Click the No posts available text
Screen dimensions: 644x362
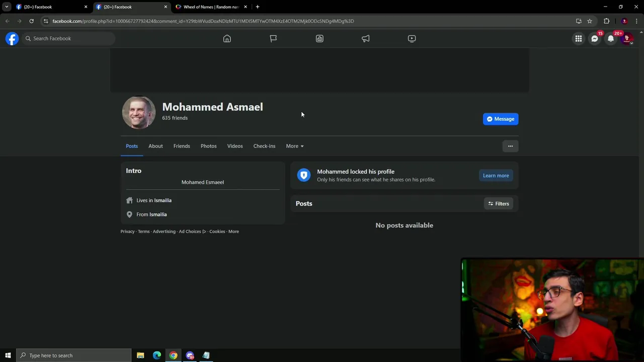tap(404, 225)
